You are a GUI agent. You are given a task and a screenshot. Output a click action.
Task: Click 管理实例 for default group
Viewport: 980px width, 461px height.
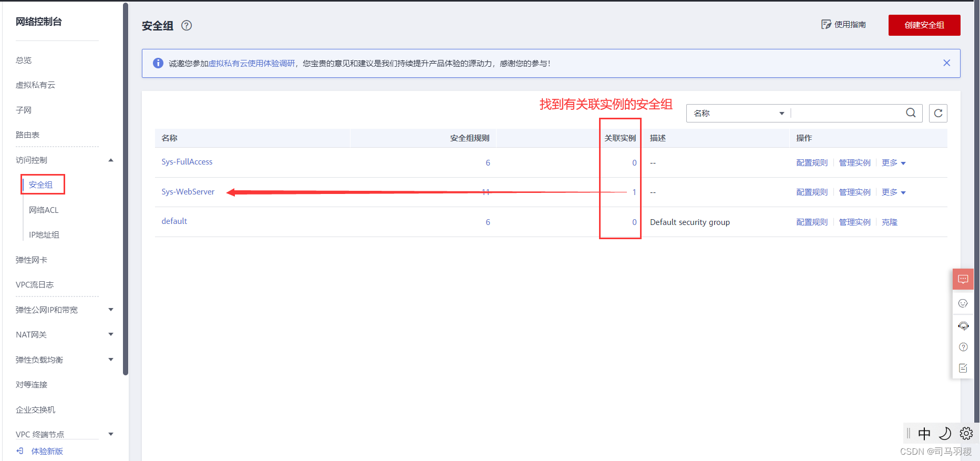tap(855, 222)
